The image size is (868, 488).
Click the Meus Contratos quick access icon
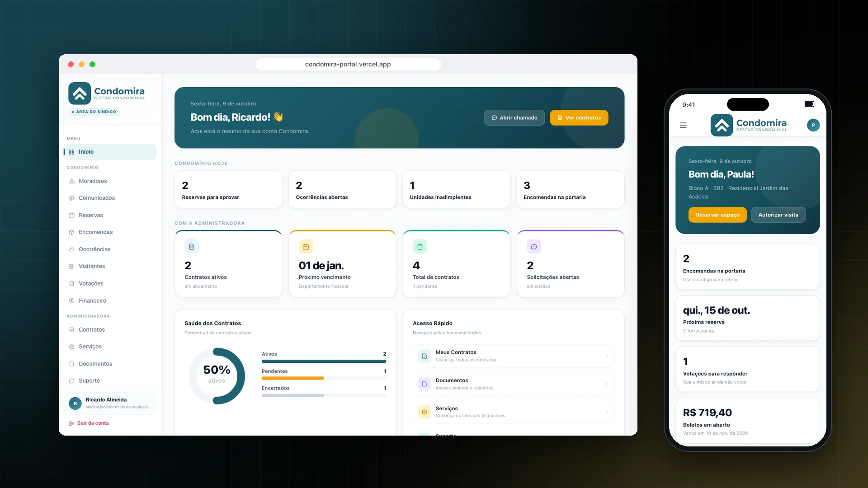[x=424, y=356]
